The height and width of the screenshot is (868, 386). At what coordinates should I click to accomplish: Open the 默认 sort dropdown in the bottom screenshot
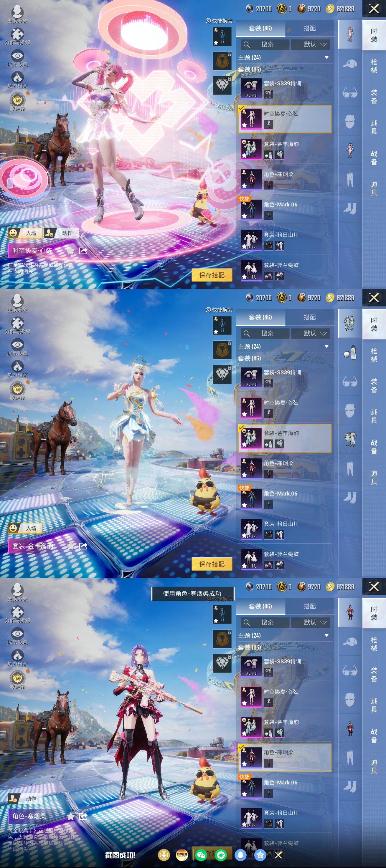pos(311,623)
